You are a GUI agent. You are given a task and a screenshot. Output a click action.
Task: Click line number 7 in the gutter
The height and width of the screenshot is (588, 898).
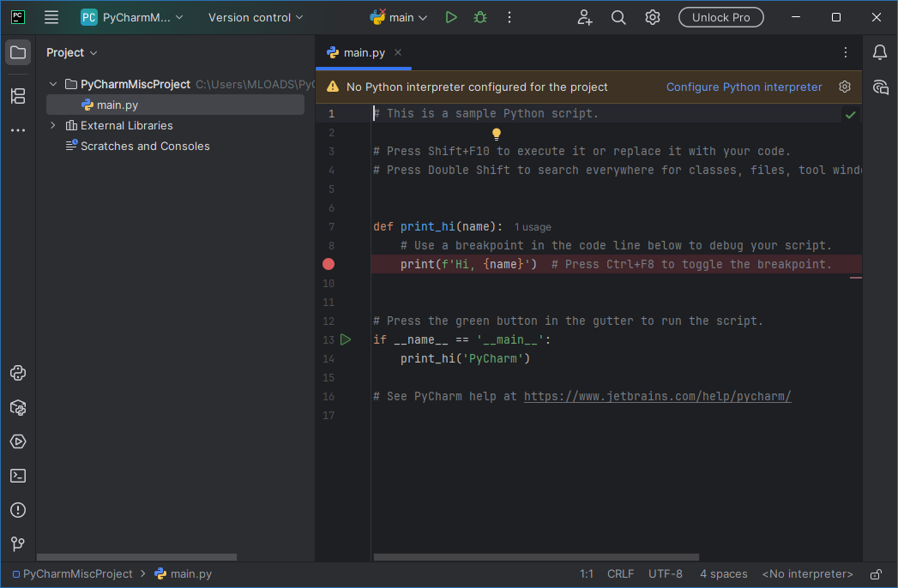tap(331, 227)
